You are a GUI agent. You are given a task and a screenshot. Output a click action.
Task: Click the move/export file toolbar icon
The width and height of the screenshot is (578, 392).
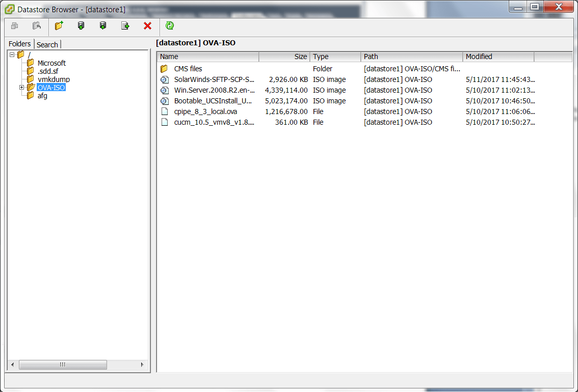pyautogui.click(x=125, y=26)
